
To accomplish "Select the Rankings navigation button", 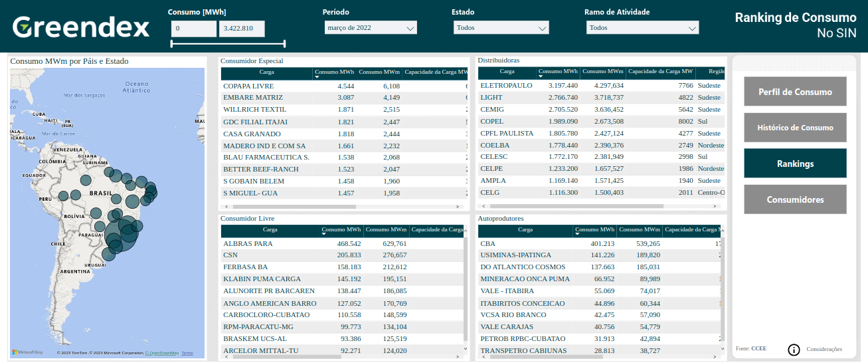I will pyautogui.click(x=795, y=164).
